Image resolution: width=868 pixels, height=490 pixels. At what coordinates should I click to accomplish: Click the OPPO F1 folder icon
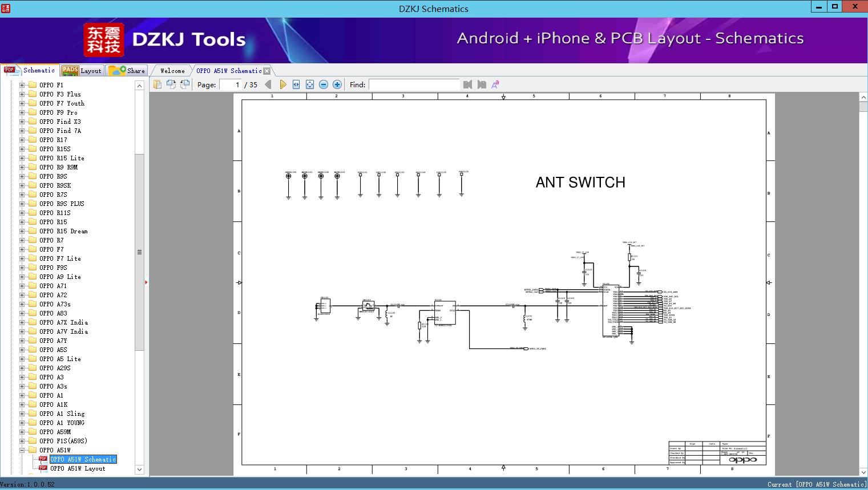point(33,85)
